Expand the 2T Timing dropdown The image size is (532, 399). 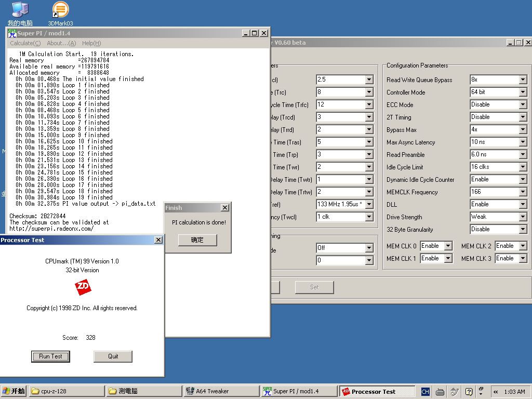pos(523,117)
